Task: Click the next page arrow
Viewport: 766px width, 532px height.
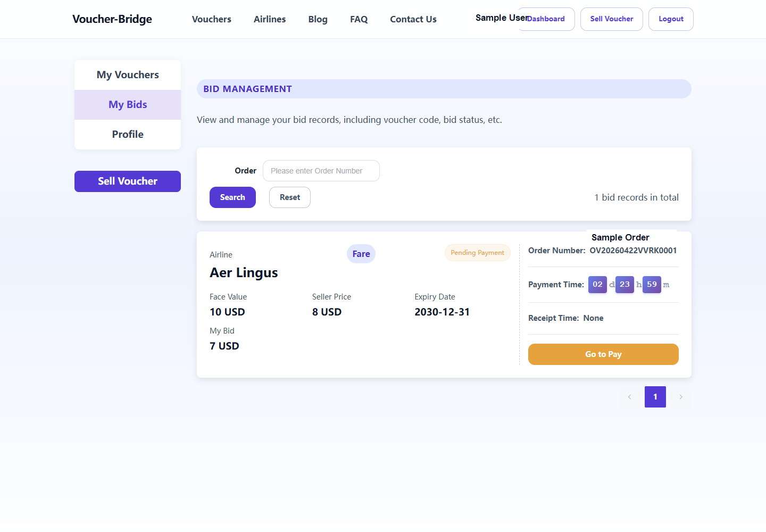Action: click(681, 397)
